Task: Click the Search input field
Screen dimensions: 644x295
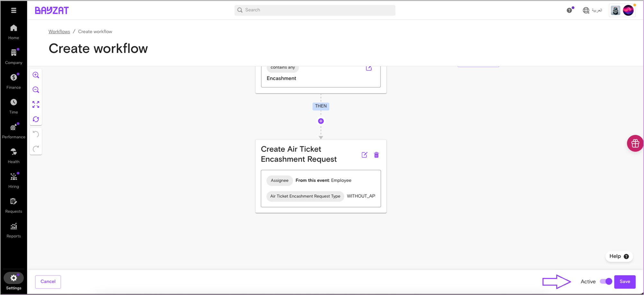Action: coord(315,10)
